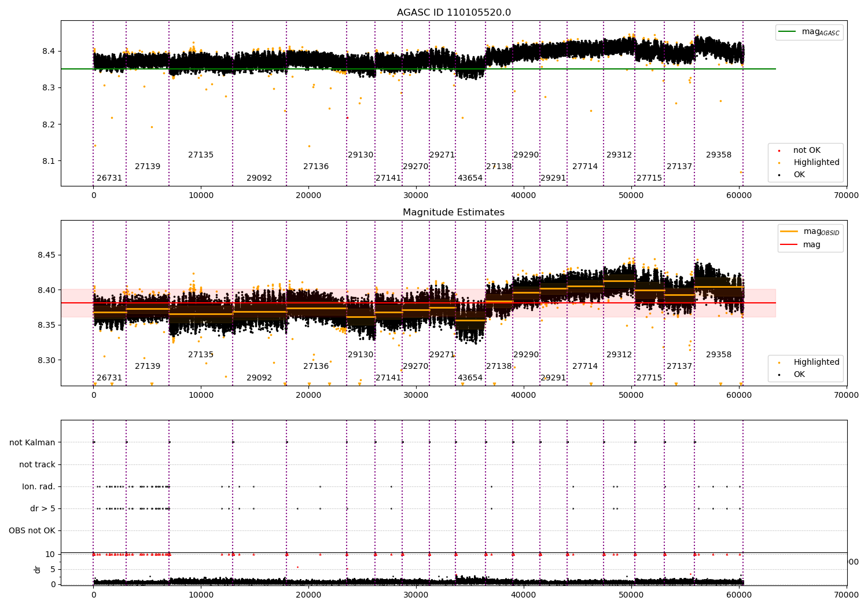868x608 pixels.
Task: Click OBSID label 29291 in the top plot
Action: coord(553,178)
